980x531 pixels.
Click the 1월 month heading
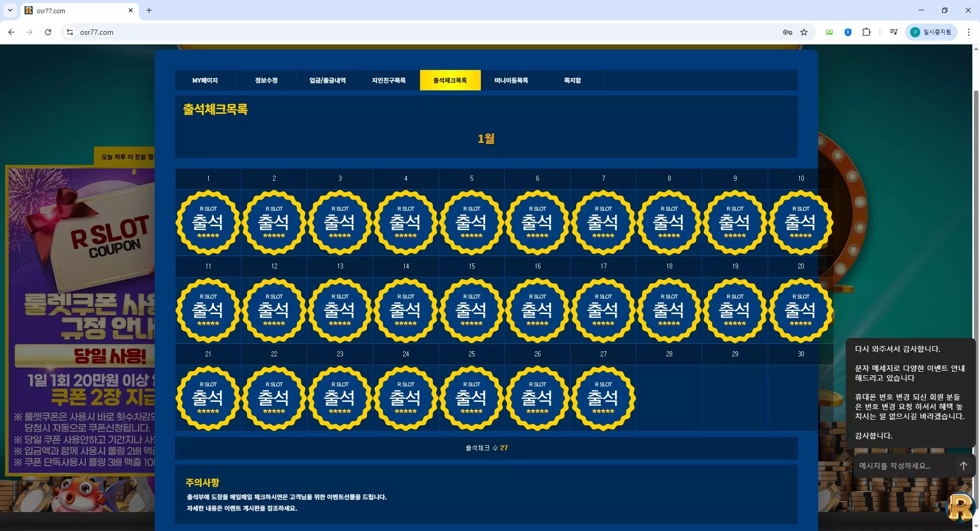pos(486,138)
